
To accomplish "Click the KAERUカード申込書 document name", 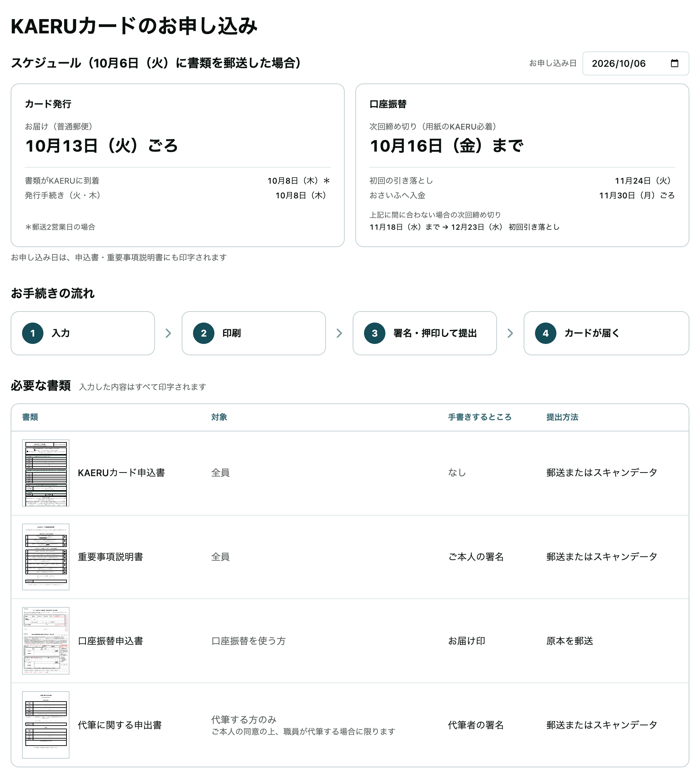I will coord(121,473).
